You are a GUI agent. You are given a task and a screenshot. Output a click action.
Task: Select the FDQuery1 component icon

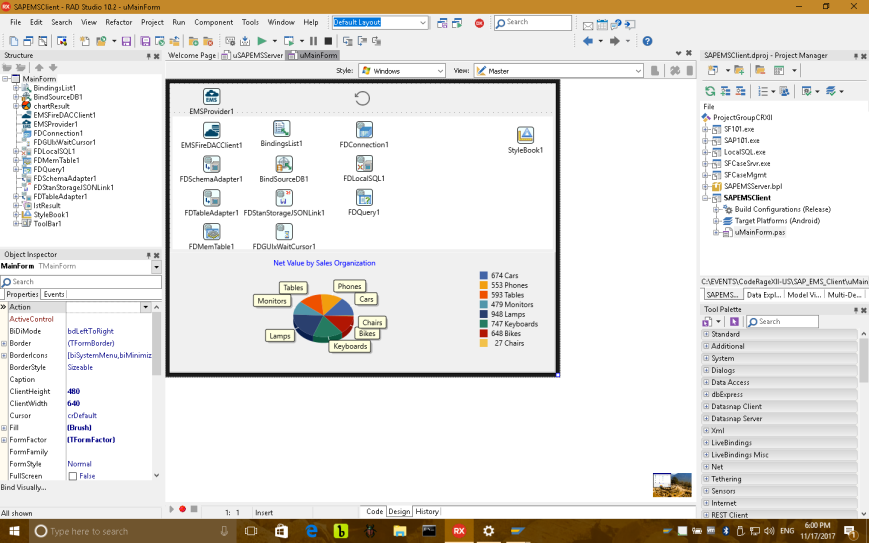pyautogui.click(x=364, y=197)
